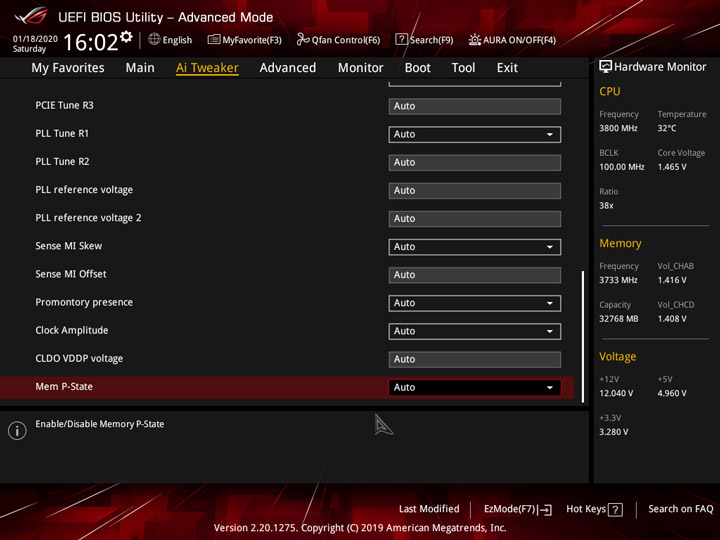
Task: Click the CLDO VDDP voltage field
Action: (x=474, y=360)
